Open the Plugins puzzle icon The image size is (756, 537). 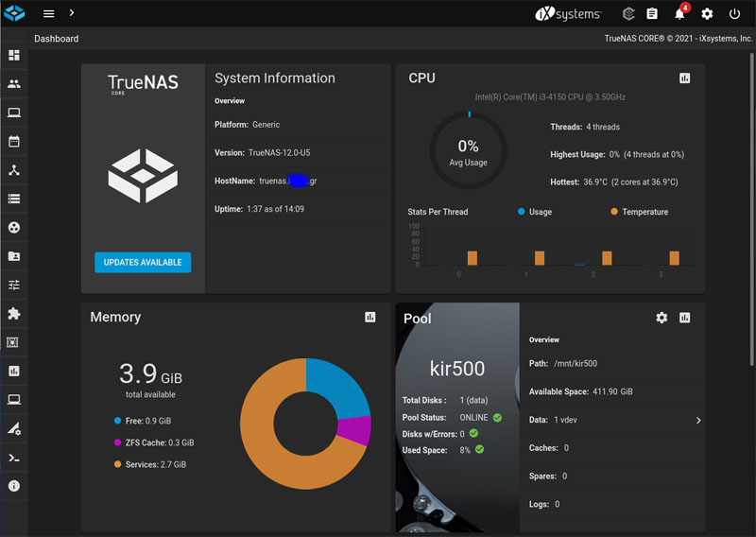[x=14, y=314]
